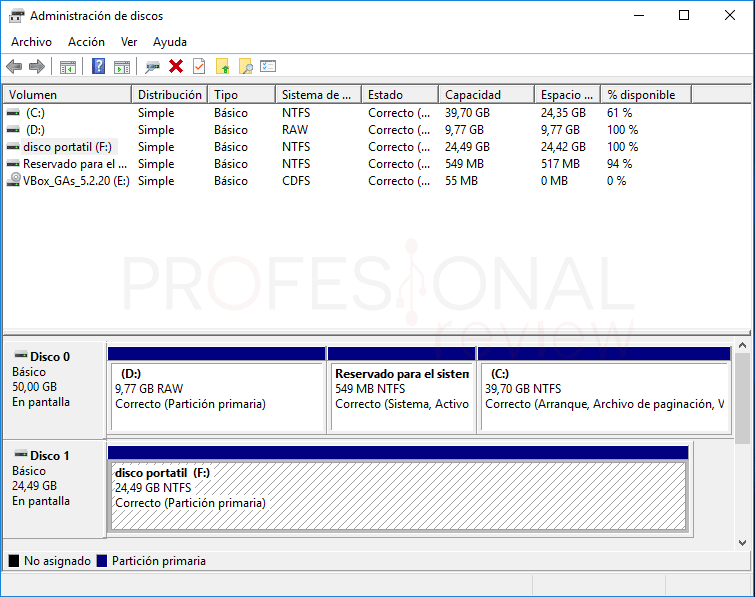Click the black No asignado legend swatch

pyautogui.click(x=14, y=561)
